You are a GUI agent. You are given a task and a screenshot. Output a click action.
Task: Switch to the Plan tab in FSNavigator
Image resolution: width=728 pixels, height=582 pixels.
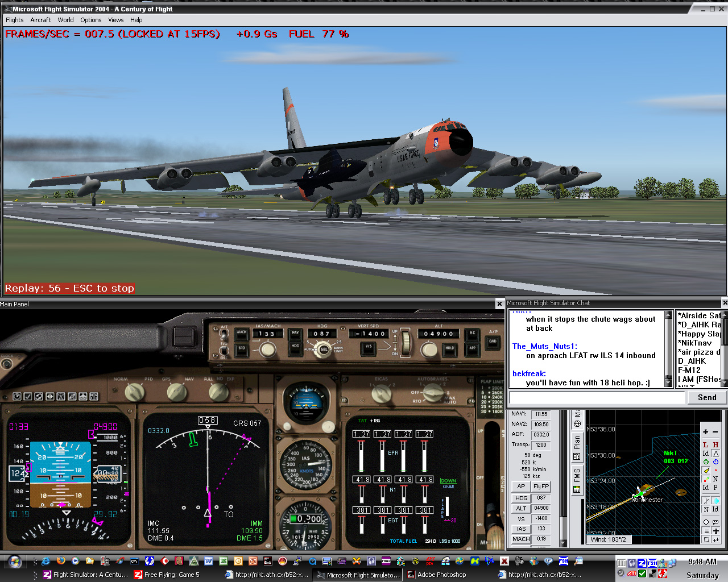(x=577, y=446)
